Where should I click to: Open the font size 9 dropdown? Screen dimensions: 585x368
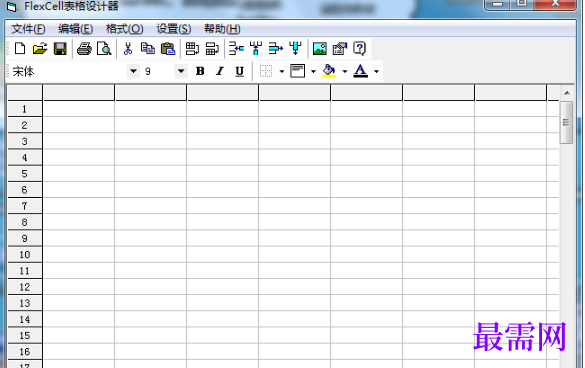pyautogui.click(x=181, y=71)
